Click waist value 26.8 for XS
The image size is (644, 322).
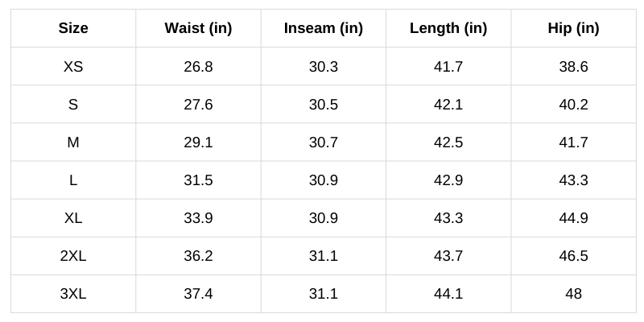click(x=198, y=67)
